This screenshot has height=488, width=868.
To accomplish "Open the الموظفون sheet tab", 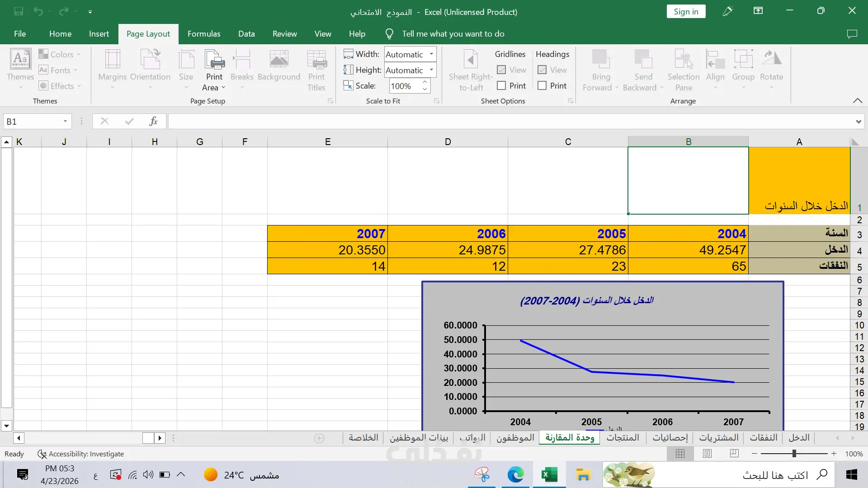I will point(515,437).
